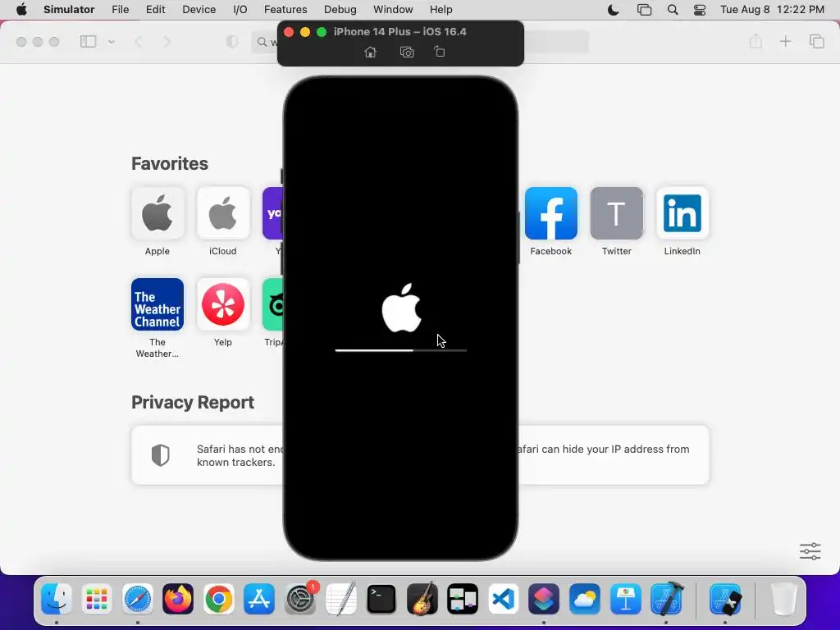The width and height of the screenshot is (840, 630).
Task: Expand the Safari tab group chevron
Action: click(x=112, y=41)
